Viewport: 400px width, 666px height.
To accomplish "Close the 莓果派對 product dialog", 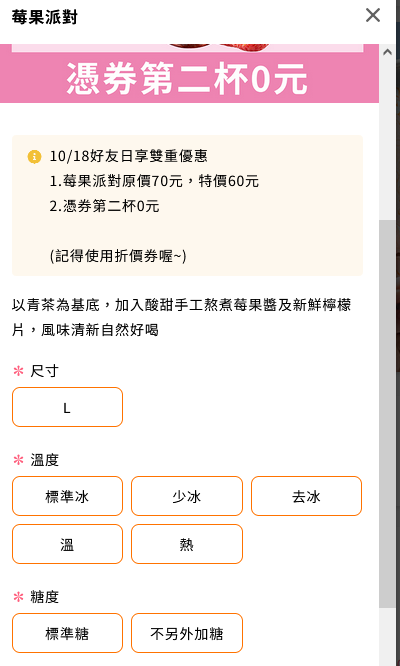I will tap(372, 15).
